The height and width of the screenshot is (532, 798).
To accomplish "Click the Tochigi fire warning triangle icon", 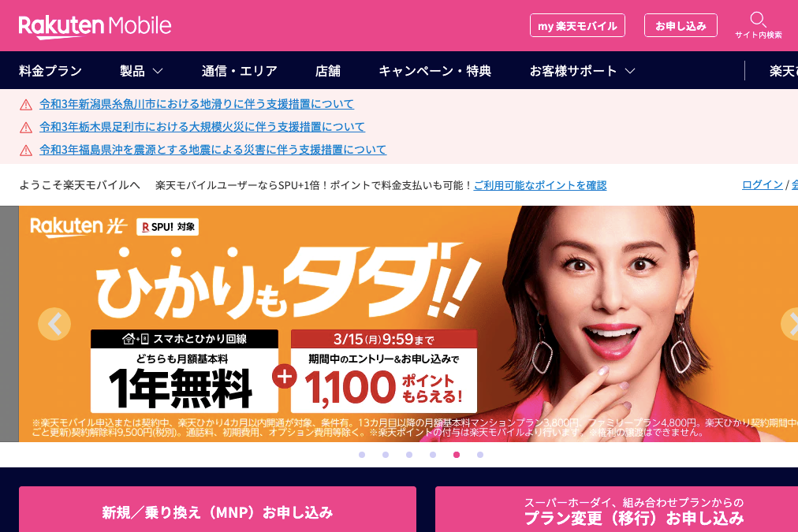I will coord(26,128).
